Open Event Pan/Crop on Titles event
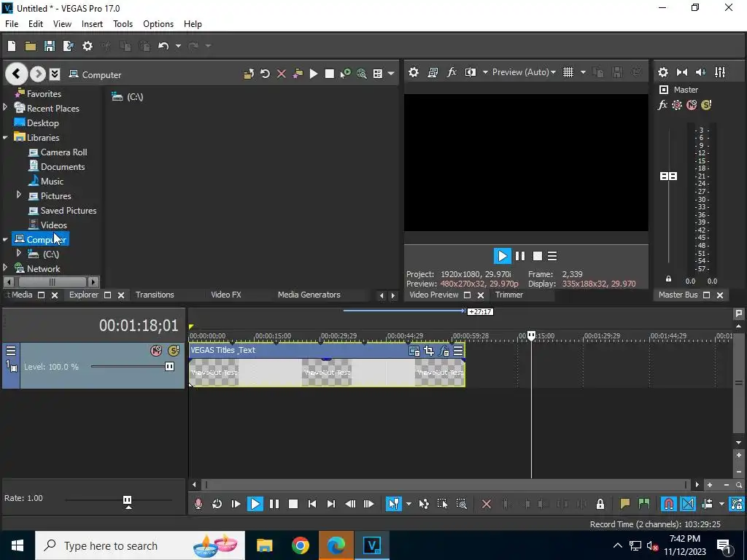Image resolution: width=747 pixels, height=560 pixels. point(429,351)
